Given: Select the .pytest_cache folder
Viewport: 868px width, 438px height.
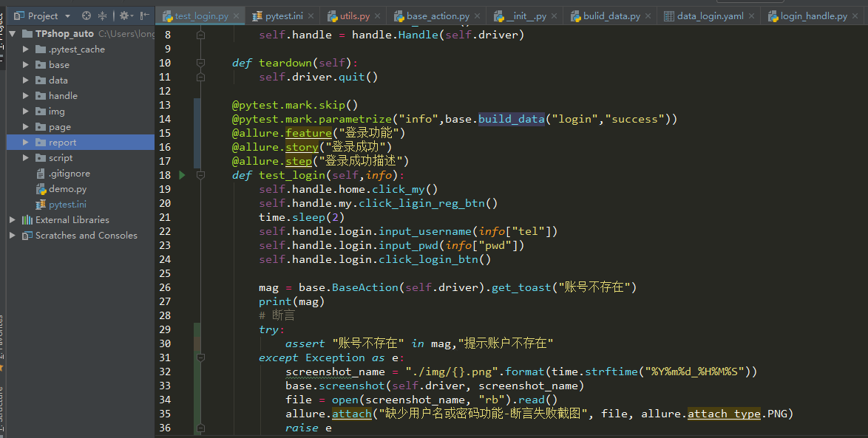Looking at the screenshot, I should 76,49.
